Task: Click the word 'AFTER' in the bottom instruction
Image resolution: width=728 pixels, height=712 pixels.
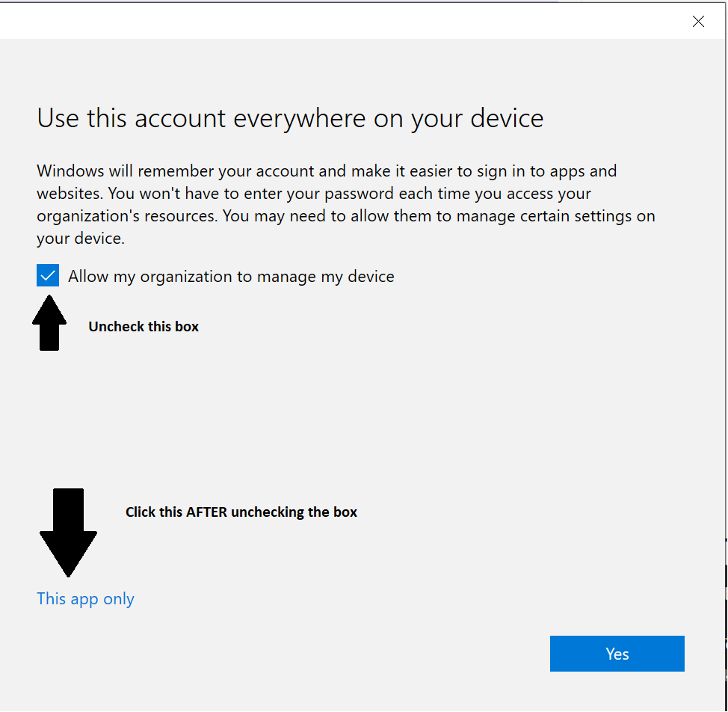Action: coord(206,512)
